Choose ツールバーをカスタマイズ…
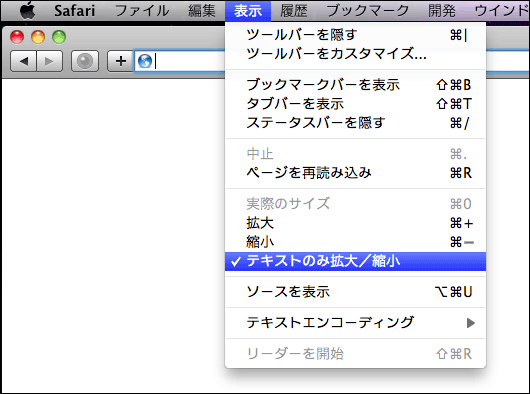This screenshot has height=394, width=530. 356,53
